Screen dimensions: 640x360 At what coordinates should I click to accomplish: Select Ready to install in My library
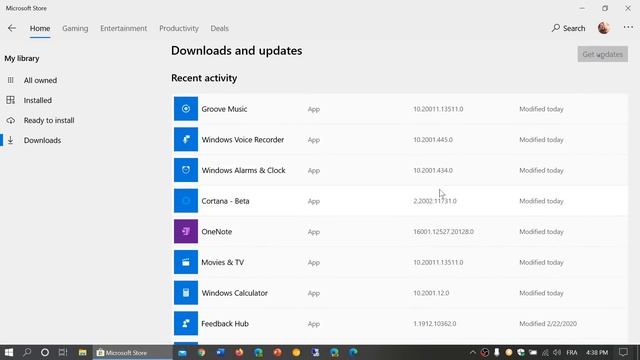[x=49, y=120]
